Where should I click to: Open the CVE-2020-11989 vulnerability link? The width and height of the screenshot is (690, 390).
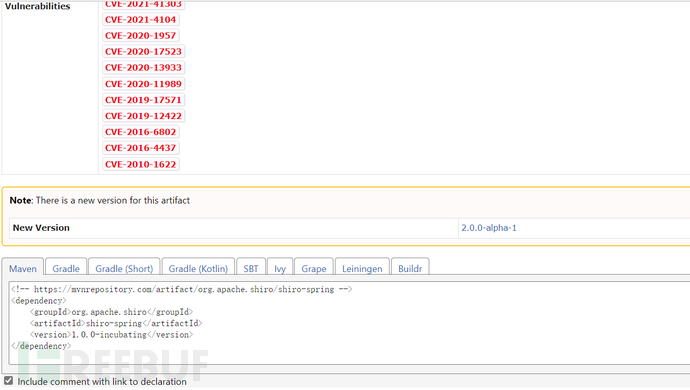click(143, 84)
